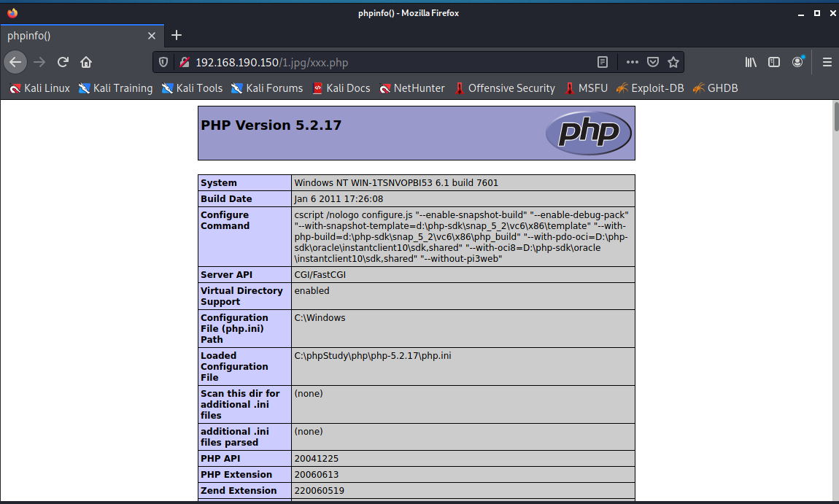Viewport: 839px width, 504px height.
Task: Click the PHP API value '20041225'
Action: [x=316, y=459]
